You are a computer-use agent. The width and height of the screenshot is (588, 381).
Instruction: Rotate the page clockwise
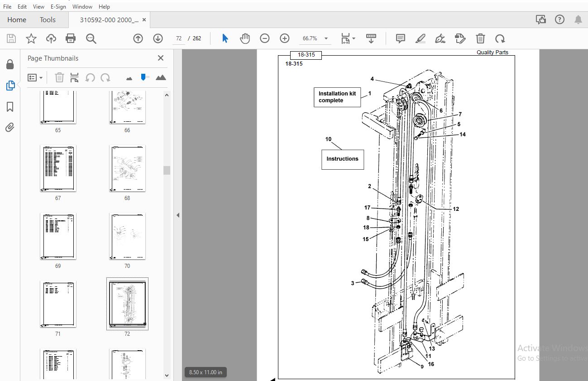(500, 38)
